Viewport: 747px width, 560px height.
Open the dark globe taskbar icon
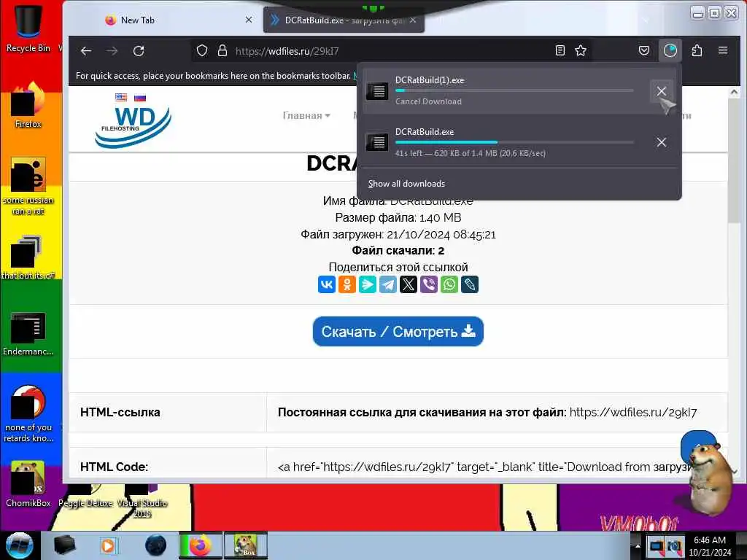tap(156, 545)
